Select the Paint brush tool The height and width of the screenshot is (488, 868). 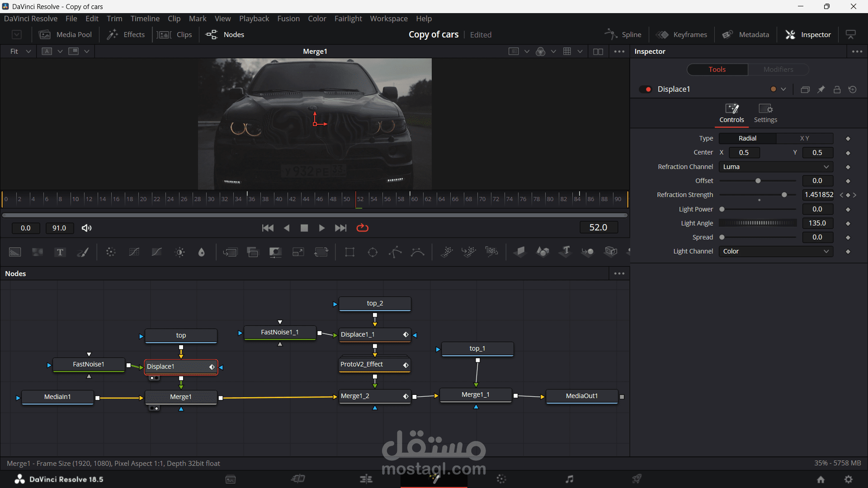(83, 252)
